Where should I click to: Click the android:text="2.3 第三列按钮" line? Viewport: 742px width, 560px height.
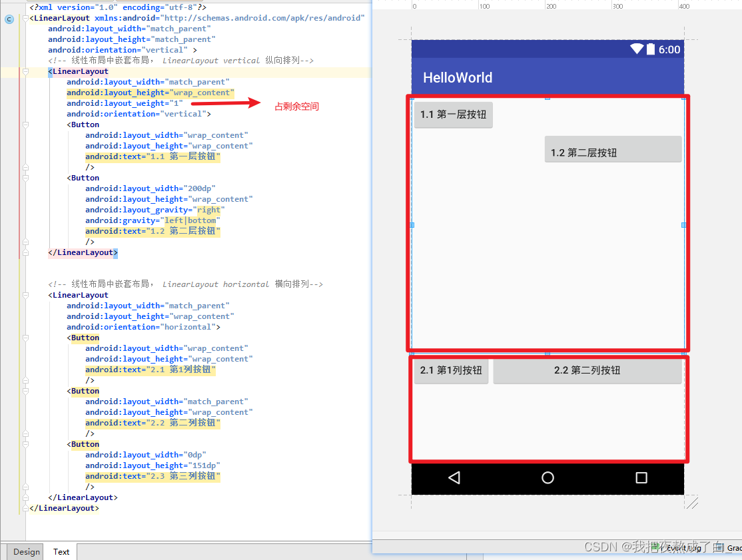153,476
